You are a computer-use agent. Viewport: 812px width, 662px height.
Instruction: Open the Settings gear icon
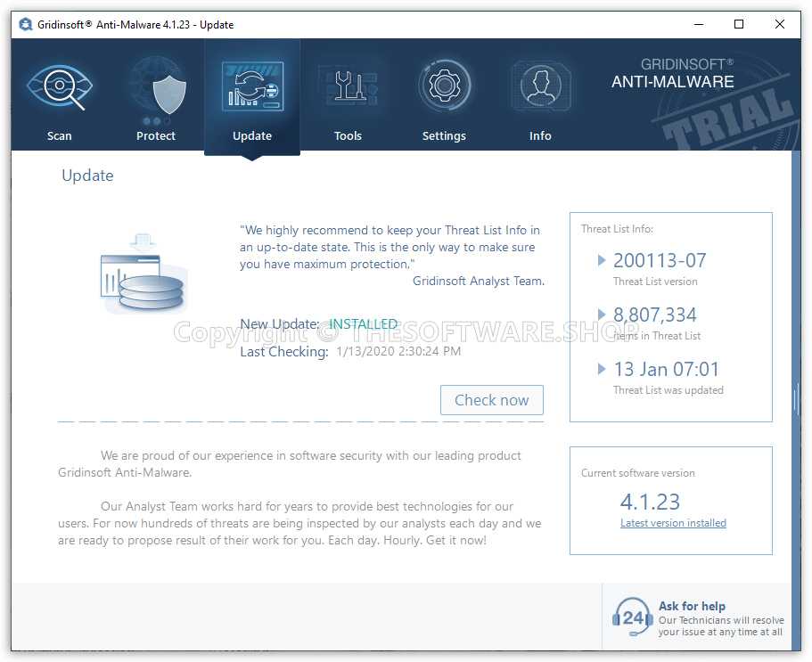(444, 87)
